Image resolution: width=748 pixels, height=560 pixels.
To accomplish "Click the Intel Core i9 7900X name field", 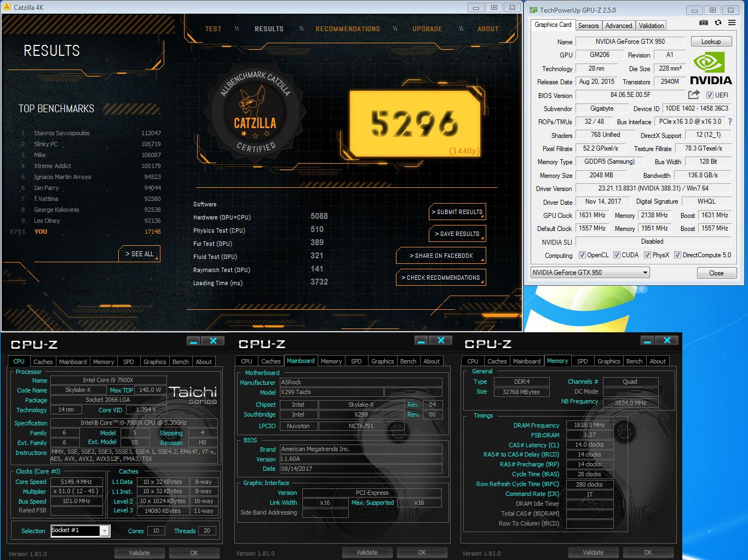I will tap(108, 380).
